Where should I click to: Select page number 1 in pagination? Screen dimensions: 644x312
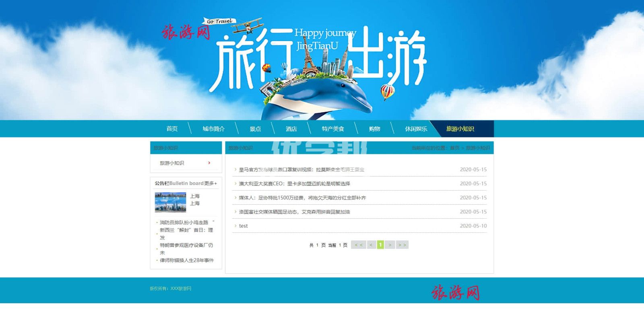(x=380, y=245)
